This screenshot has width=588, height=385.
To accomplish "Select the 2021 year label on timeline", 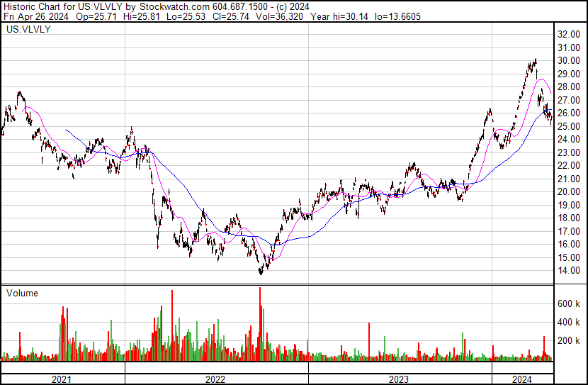I will [62, 379].
